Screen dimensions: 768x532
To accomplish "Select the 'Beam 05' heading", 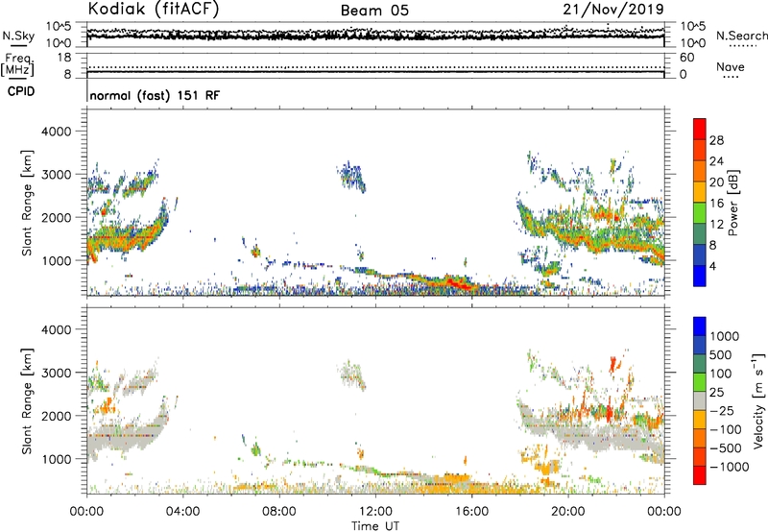I will (x=374, y=11).
